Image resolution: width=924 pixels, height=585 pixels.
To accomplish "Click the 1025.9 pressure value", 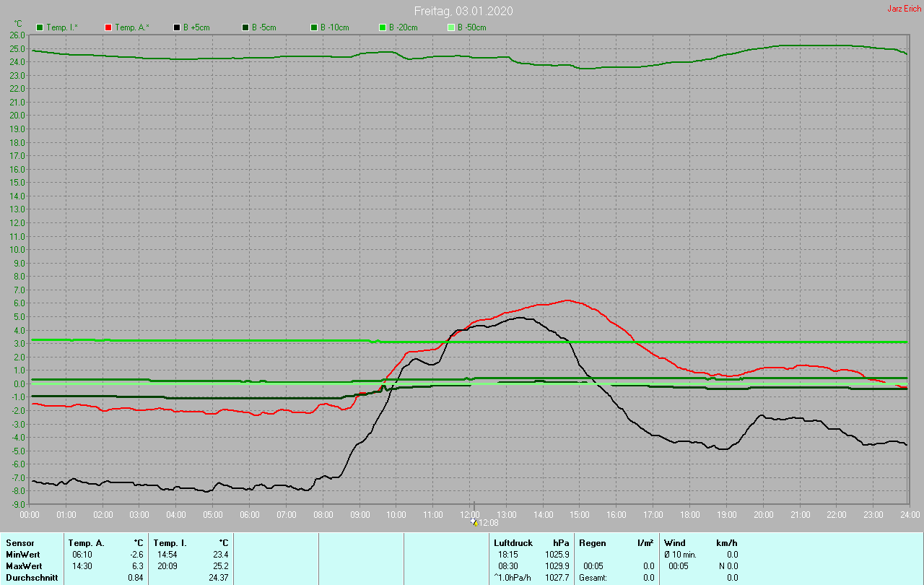I will coord(557,555).
